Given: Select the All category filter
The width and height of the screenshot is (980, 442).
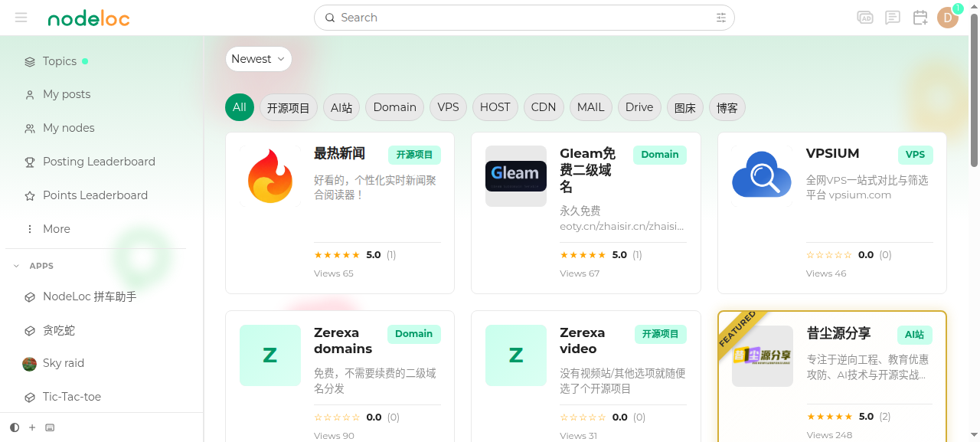Looking at the screenshot, I should (240, 107).
